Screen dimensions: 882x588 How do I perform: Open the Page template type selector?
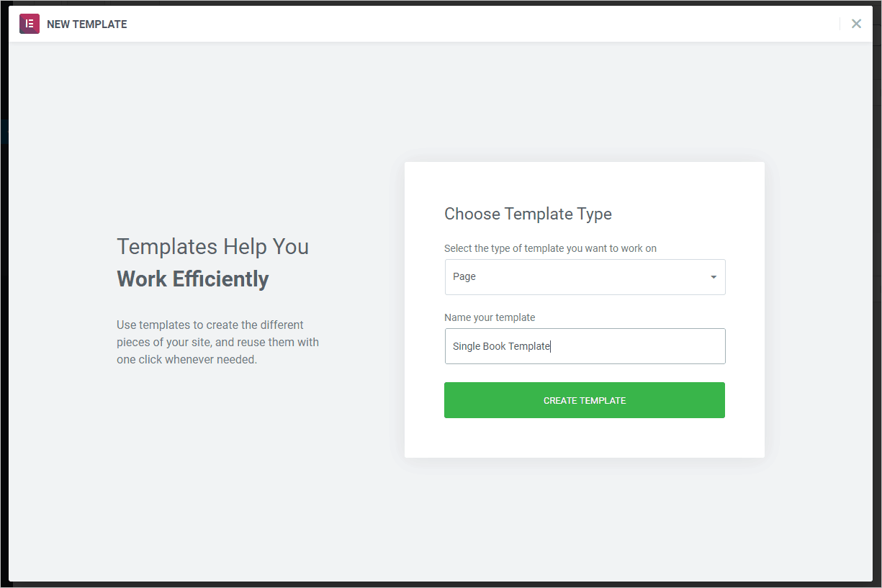[x=585, y=277]
